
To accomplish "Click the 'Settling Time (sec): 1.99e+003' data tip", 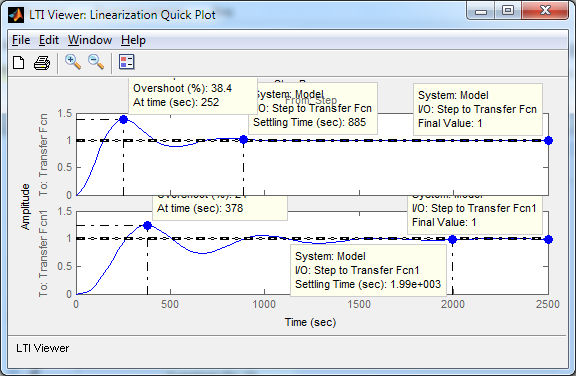I will [x=368, y=270].
